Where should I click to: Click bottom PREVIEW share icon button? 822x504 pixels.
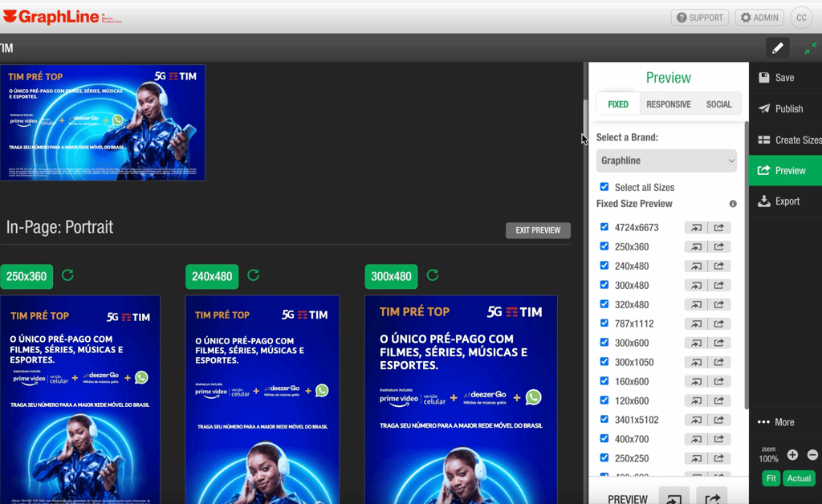click(713, 496)
